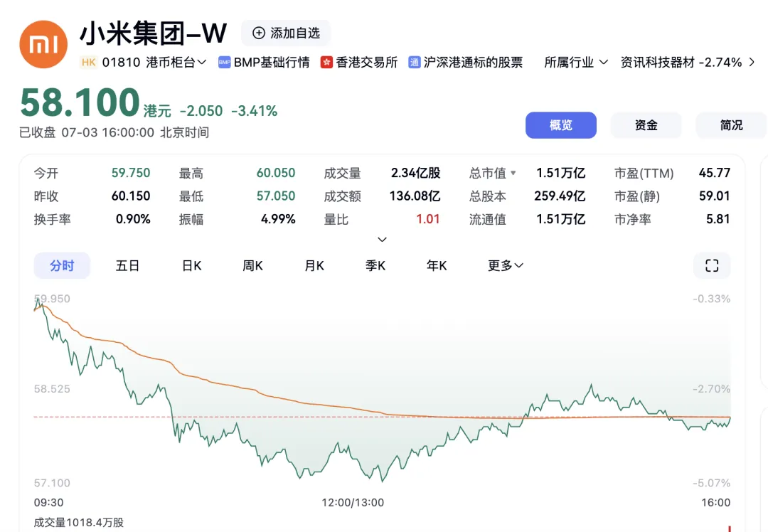Select the 月K chart tab
768x532 pixels.
[x=314, y=265]
